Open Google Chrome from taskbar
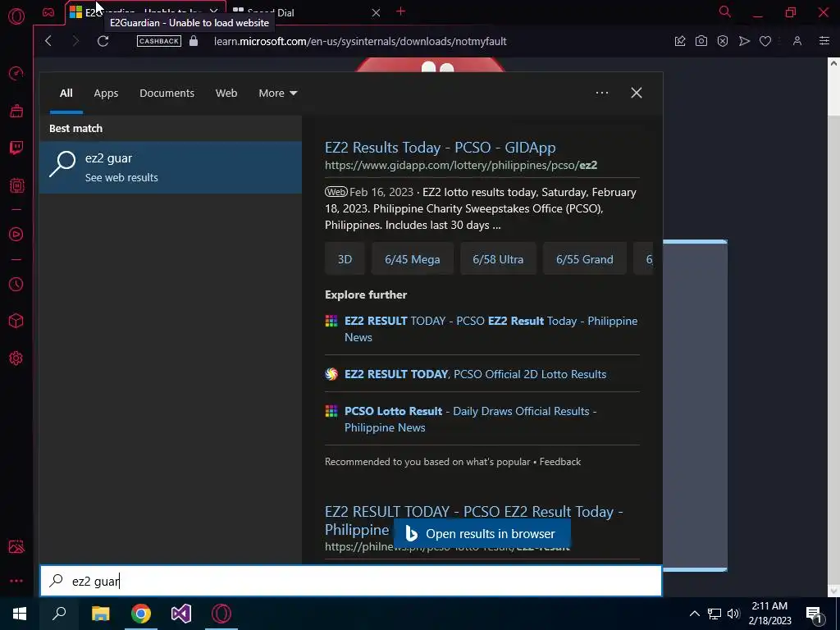 141,614
